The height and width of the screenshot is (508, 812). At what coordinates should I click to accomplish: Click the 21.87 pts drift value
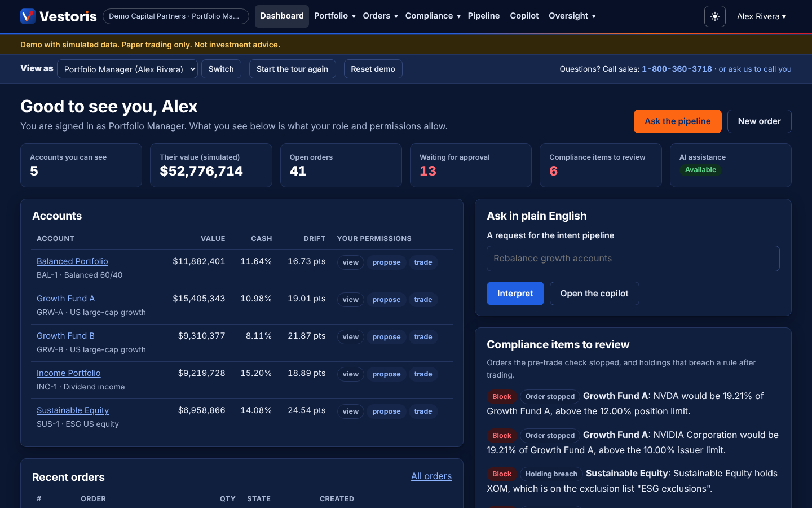(307, 336)
